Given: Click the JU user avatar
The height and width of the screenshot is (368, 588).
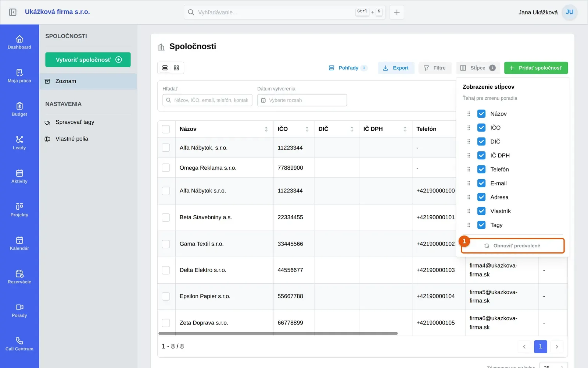Looking at the screenshot, I should pyautogui.click(x=570, y=12).
